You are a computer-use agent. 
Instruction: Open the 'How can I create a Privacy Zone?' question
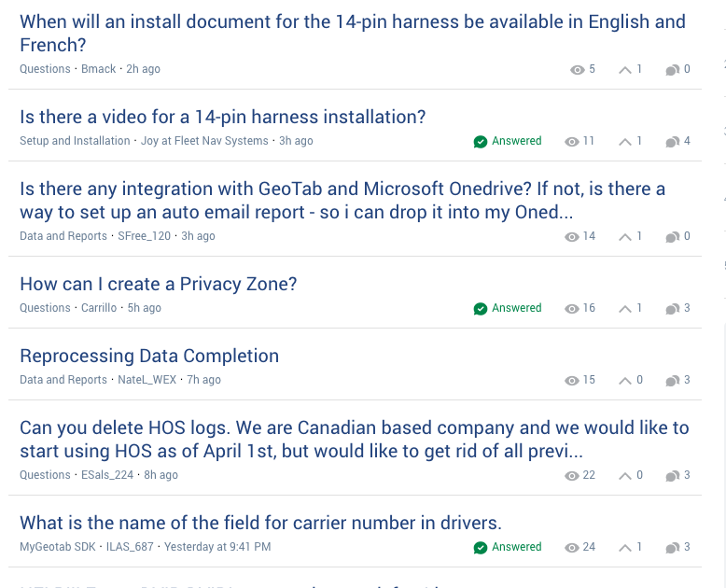click(x=159, y=285)
